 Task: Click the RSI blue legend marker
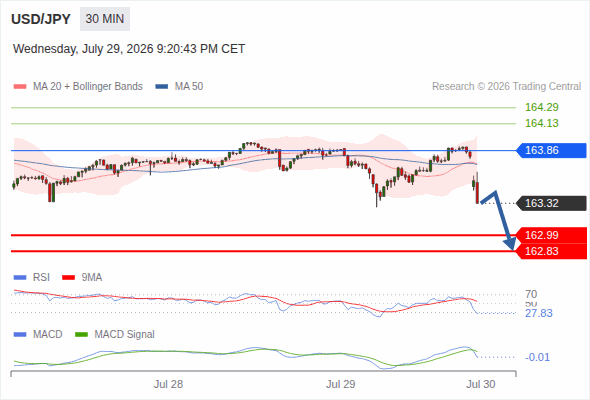point(20,278)
